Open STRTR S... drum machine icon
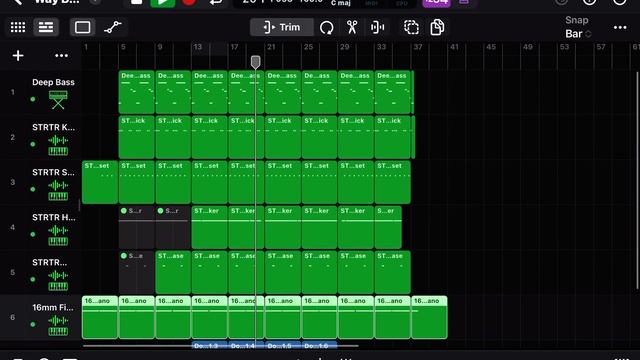Viewport: 640px width, 360px height. coord(58,191)
